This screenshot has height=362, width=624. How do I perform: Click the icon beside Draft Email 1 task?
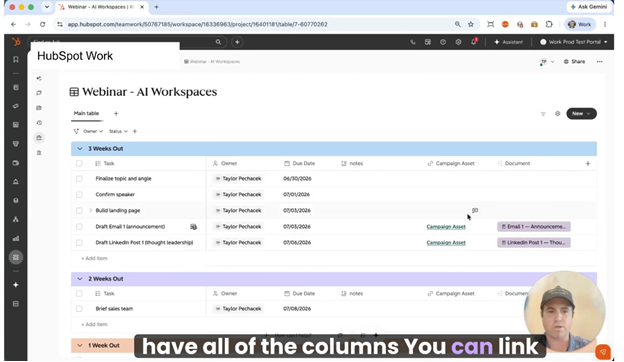(x=193, y=227)
